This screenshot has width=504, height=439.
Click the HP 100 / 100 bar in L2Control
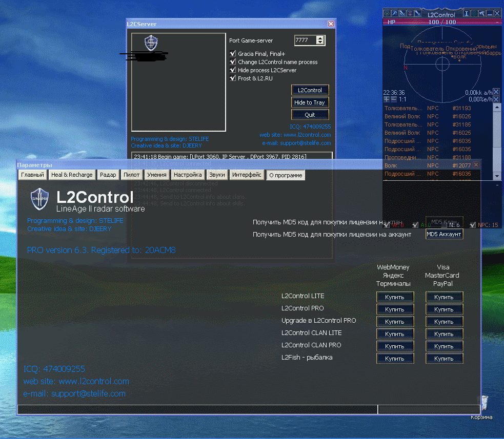pos(442,22)
